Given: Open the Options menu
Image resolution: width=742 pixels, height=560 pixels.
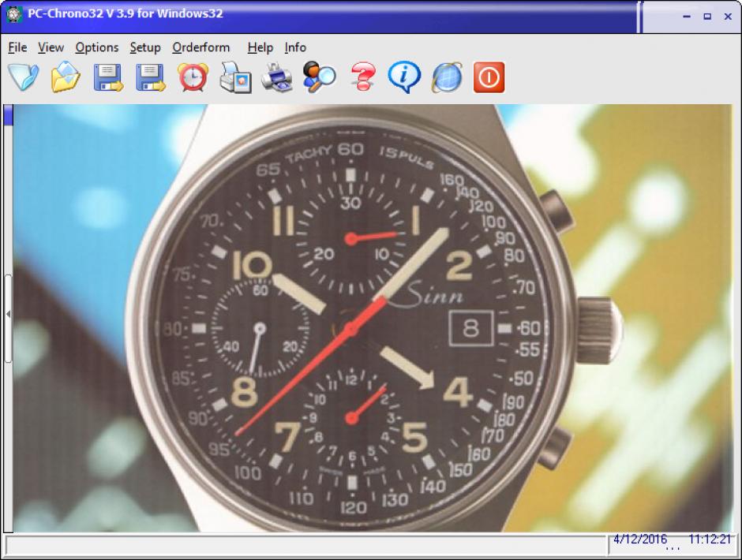Looking at the screenshot, I should pyautogui.click(x=97, y=47).
